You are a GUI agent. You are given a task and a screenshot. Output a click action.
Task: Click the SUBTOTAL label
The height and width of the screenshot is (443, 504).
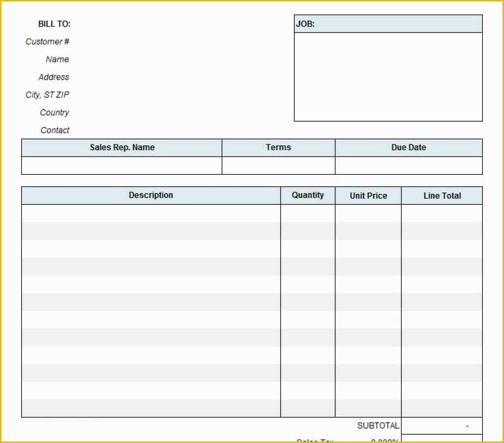click(378, 426)
